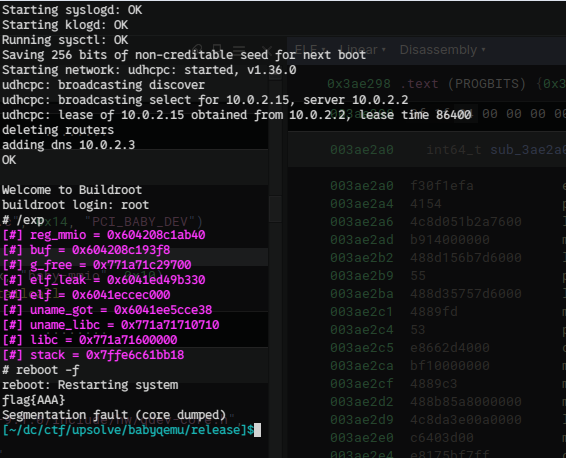Click the elf = 0x6041eccec000 line

tap(86, 295)
